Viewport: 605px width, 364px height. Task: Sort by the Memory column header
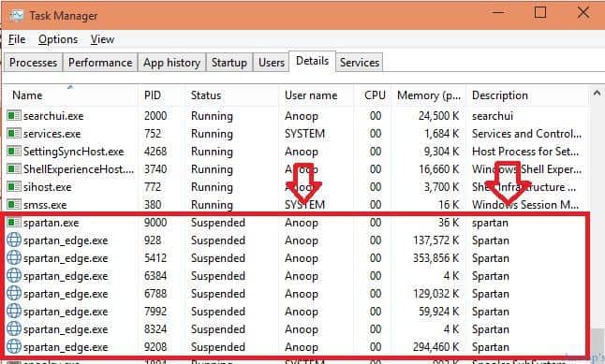click(429, 95)
